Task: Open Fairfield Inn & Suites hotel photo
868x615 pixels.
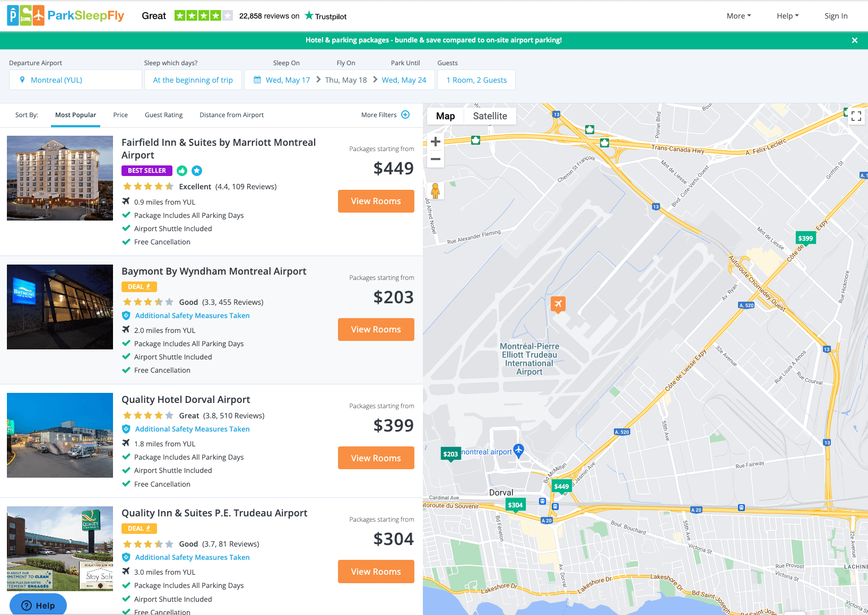Action: click(x=60, y=178)
